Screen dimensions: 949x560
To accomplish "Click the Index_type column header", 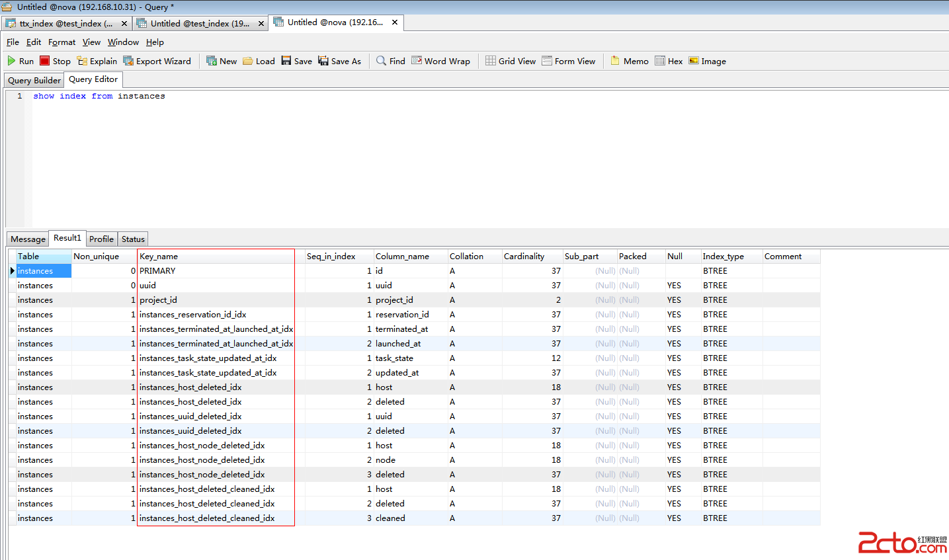I will (731, 256).
